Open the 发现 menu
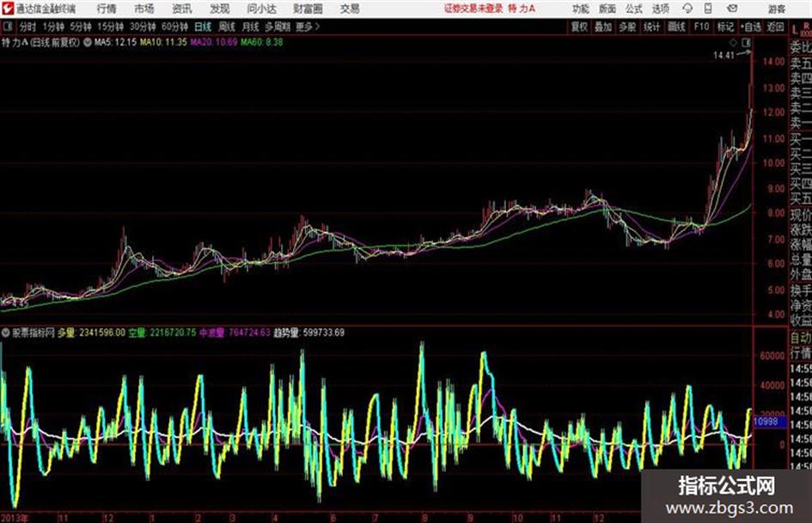 tap(220, 9)
